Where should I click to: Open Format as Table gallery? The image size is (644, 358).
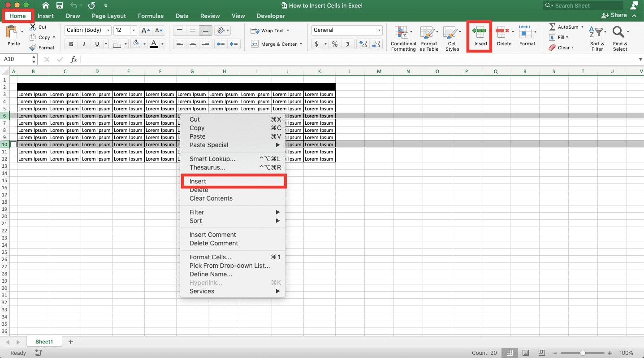(429, 38)
